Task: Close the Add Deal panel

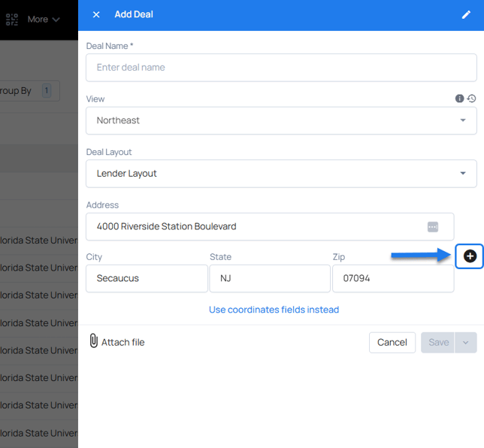Action: [x=96, y=14]
